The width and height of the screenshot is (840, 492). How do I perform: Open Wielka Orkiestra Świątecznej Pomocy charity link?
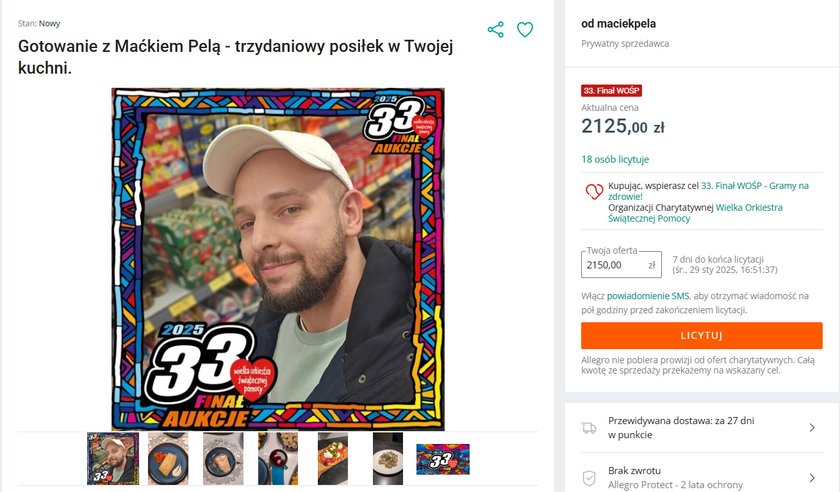coord(695,213)
